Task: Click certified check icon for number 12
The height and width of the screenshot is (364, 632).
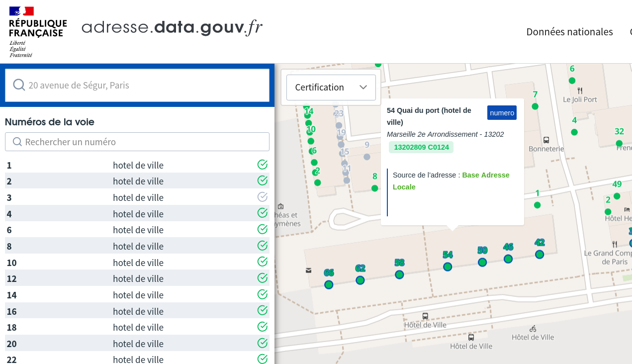Action: (x=263, y=278)
